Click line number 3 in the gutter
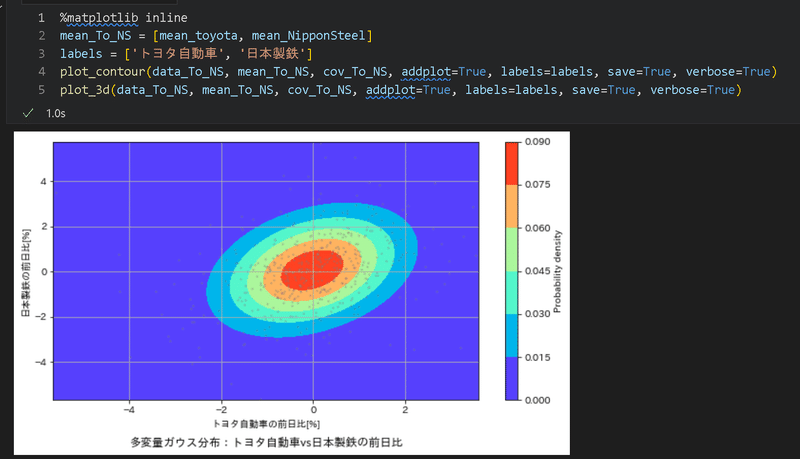This screenshot has width=800, height=459. point(42,54)
